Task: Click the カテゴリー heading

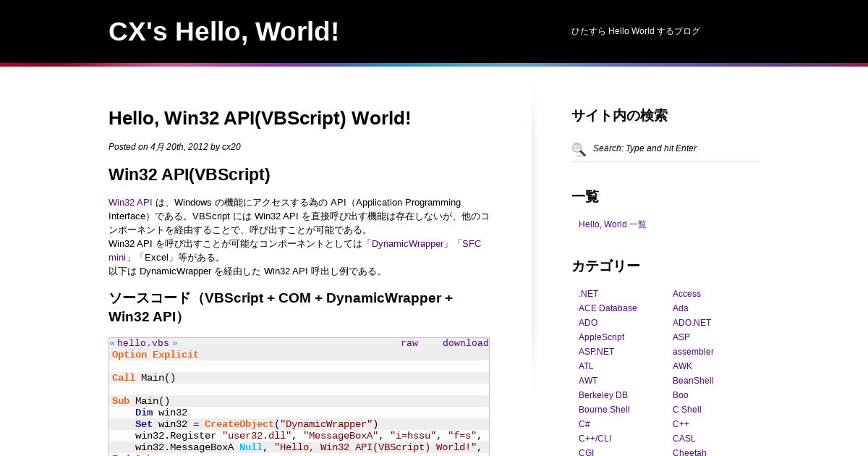Action: [605, 266]
